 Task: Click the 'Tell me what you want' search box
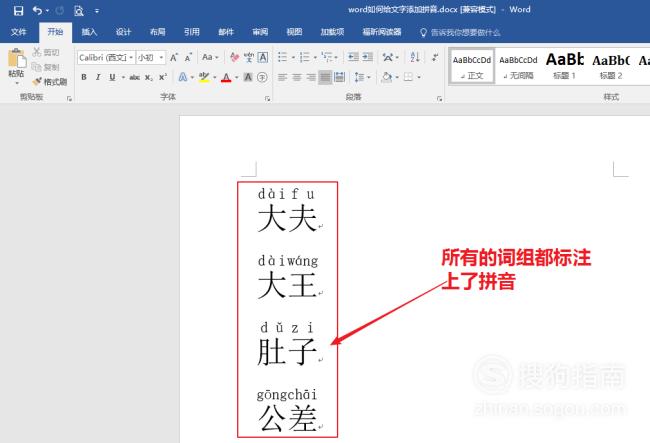465,32
